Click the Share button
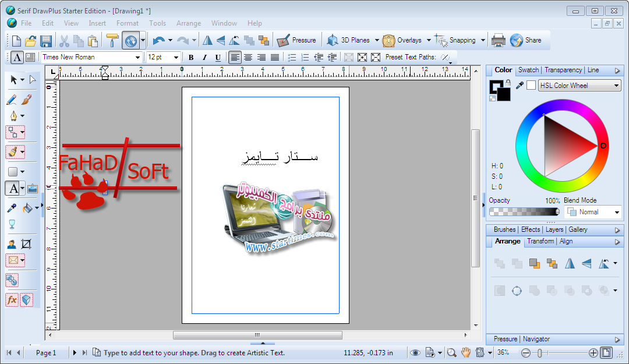Image resolution: width=629 pixels, height=364 pixels. click(526, 40)
